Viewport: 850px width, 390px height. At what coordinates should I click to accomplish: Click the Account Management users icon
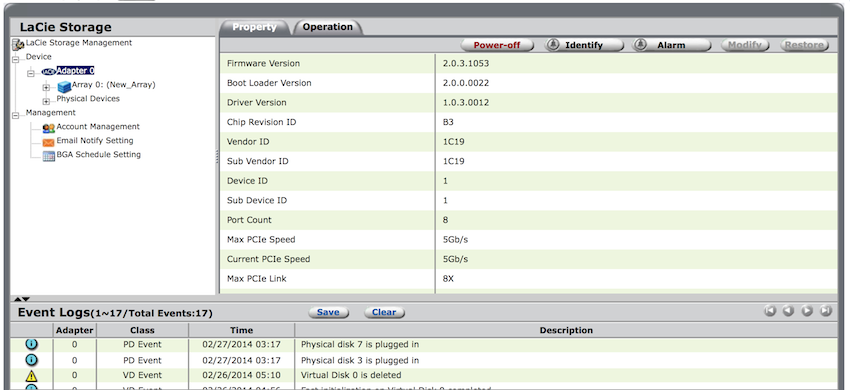coord(49,128)
